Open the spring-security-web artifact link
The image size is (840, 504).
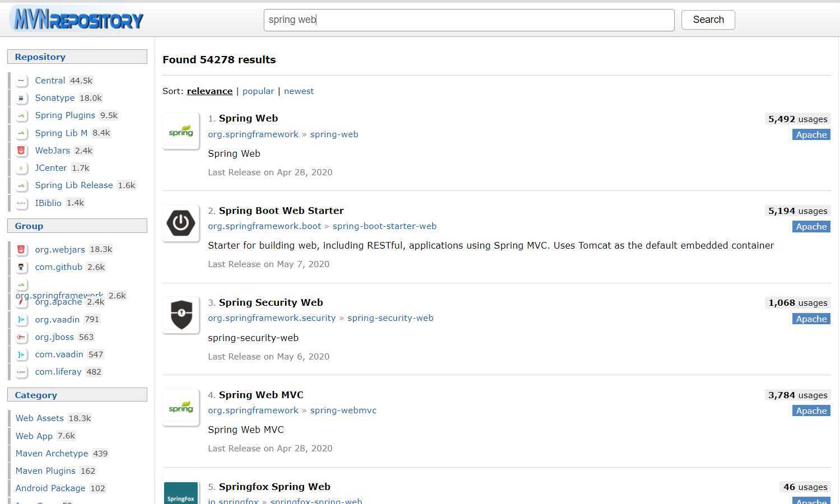[390, 318]
